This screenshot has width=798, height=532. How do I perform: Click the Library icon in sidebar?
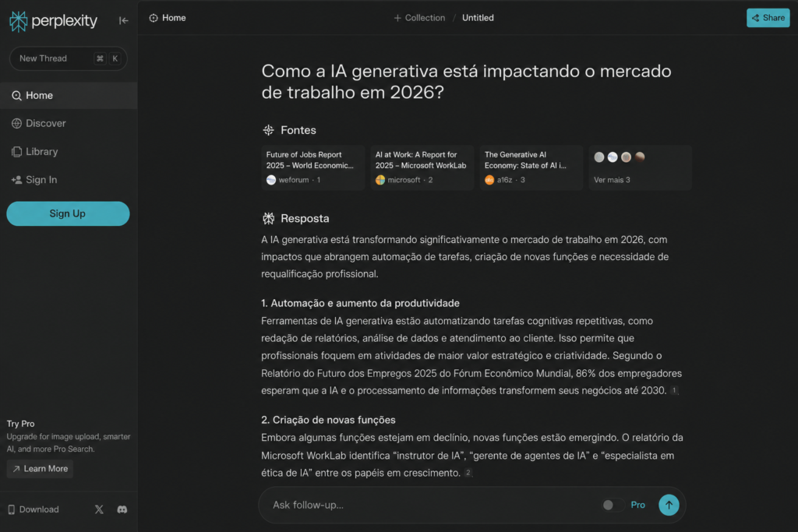tap(16, 152)
